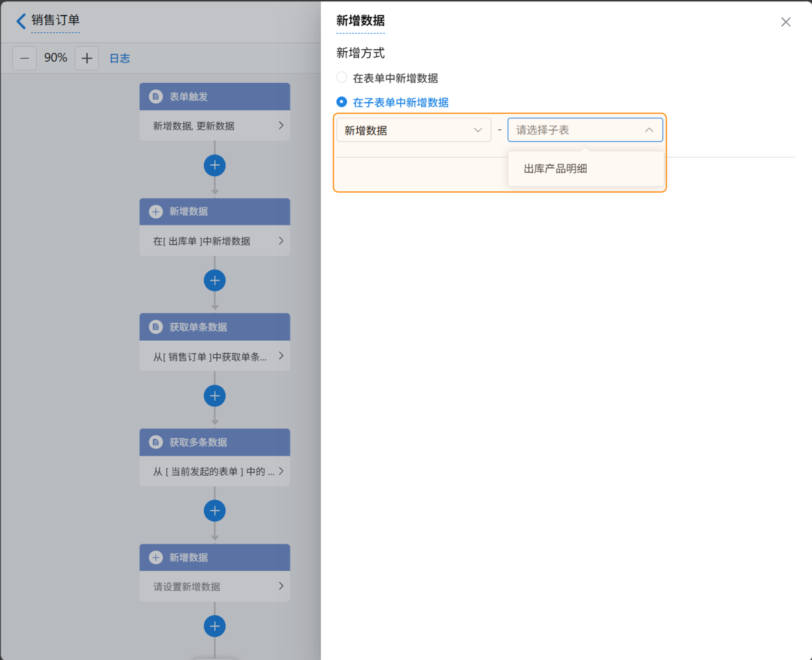This screenshot has width=812, height=660.
Task: Open the 日志 link
Action: click(120, 58)
